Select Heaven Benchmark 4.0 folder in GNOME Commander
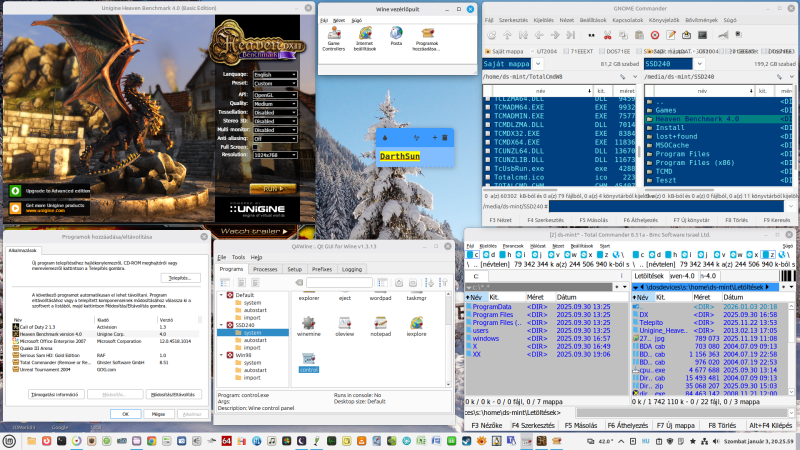 (x=719, y=119)
